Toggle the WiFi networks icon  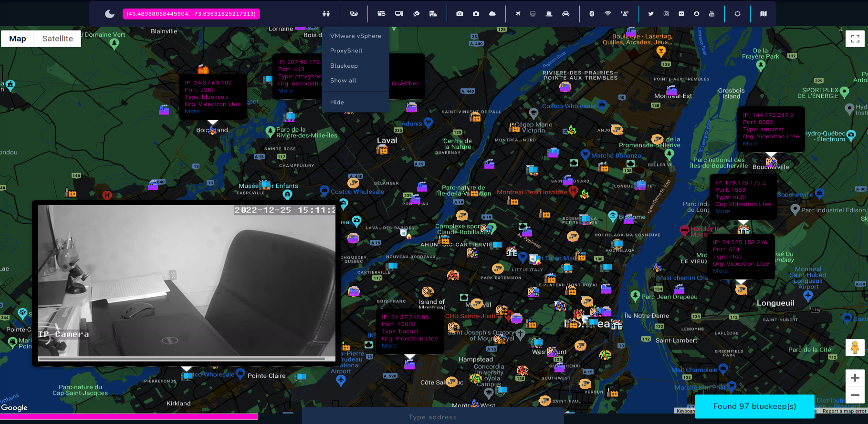tap(608, 14)
